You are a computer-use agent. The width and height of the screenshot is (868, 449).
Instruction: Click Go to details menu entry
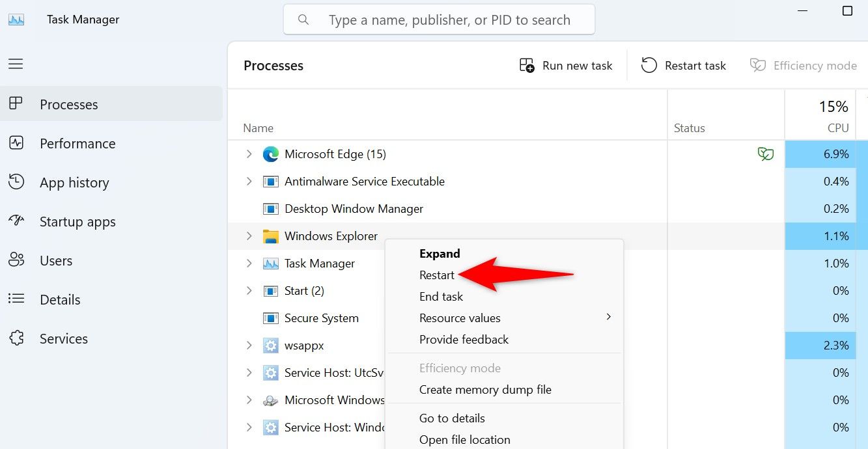click(x=452, y=418)
